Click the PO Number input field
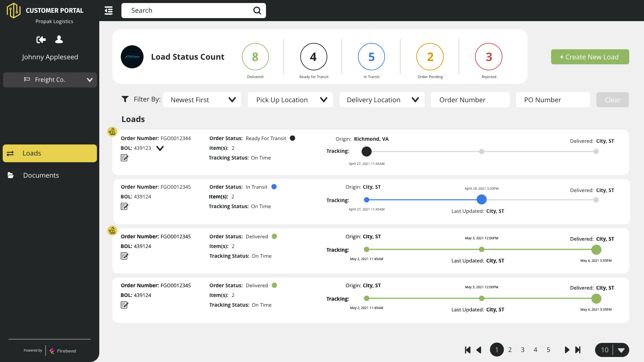 553,100
